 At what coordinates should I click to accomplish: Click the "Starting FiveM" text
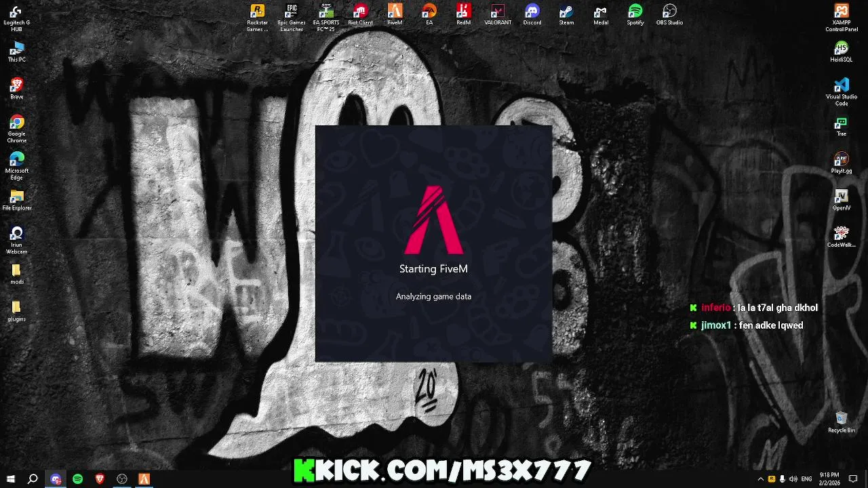[433, 269]
